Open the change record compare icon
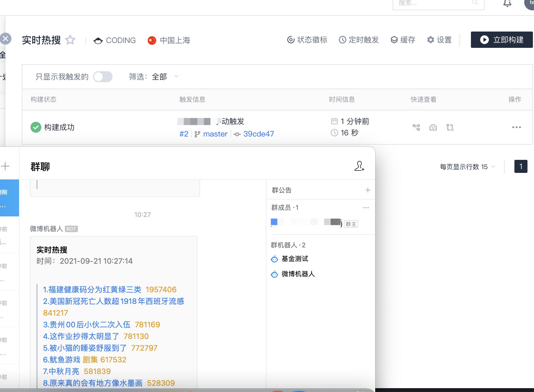 [x=450, y=127]
